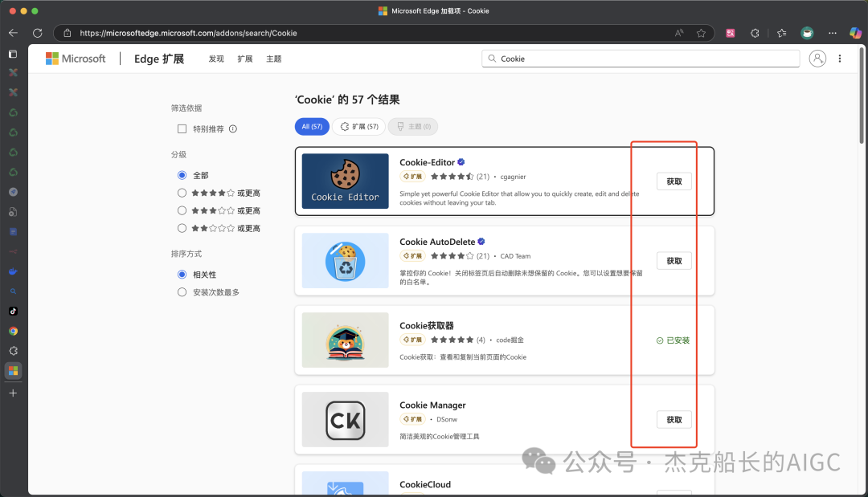Open a new tab with the plus icon
This screenshot has width=868, height=497.
point(14,393)
